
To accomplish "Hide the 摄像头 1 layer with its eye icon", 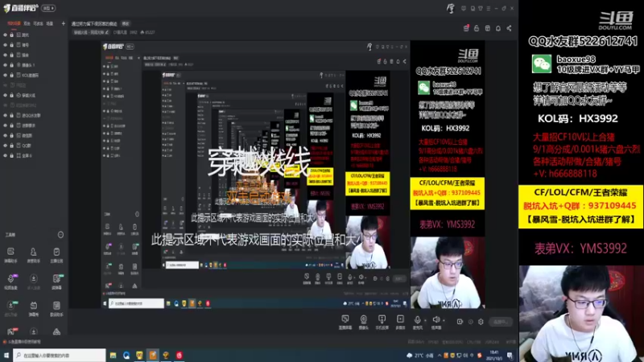I will pyautogui.click(x=5, y=65).
